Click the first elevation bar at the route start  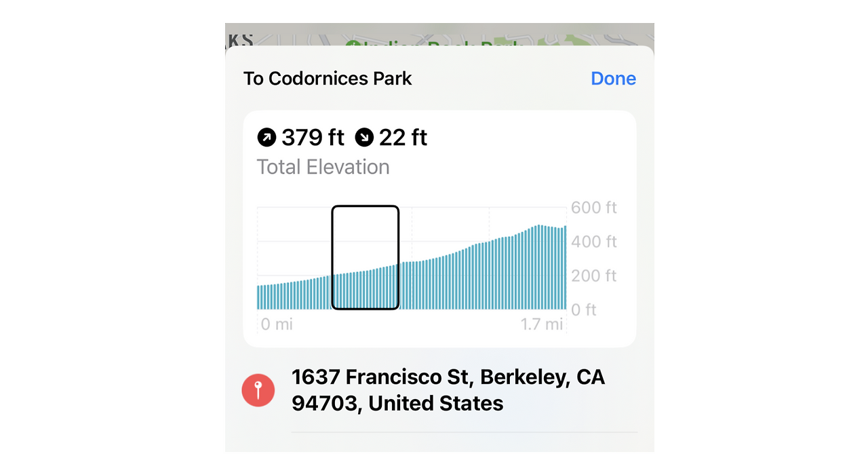click(259, 297)
